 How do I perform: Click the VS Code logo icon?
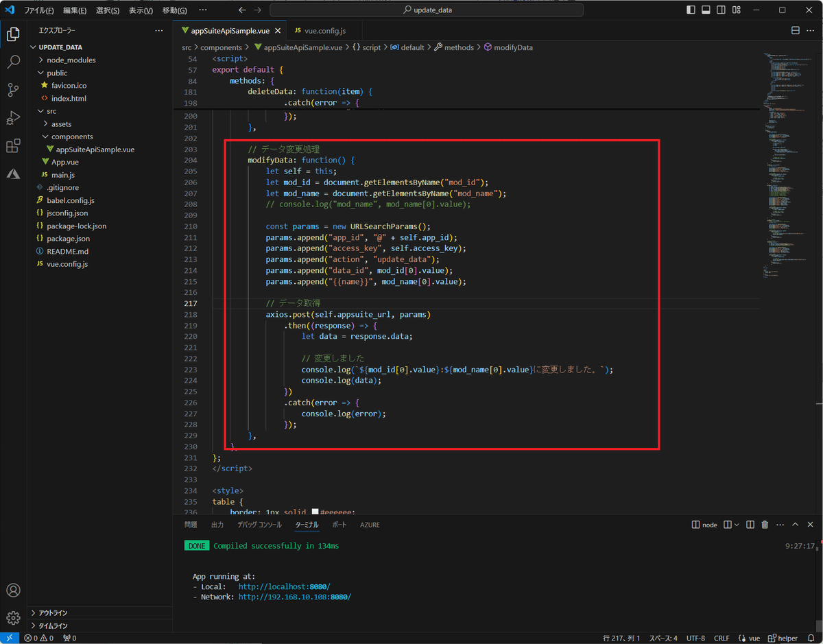coord(10,10)
